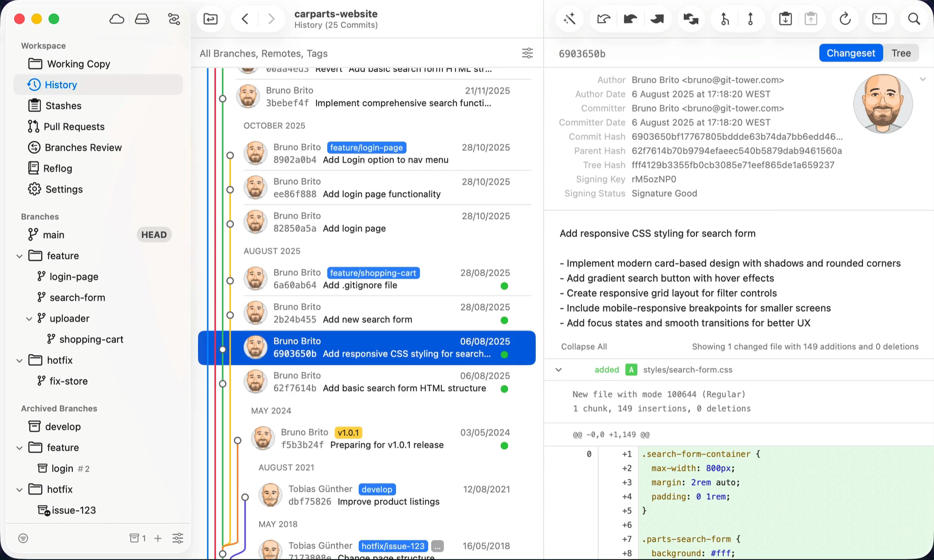Click the add branch plus icon
The image size is (934, 560).
coord(158,539)
